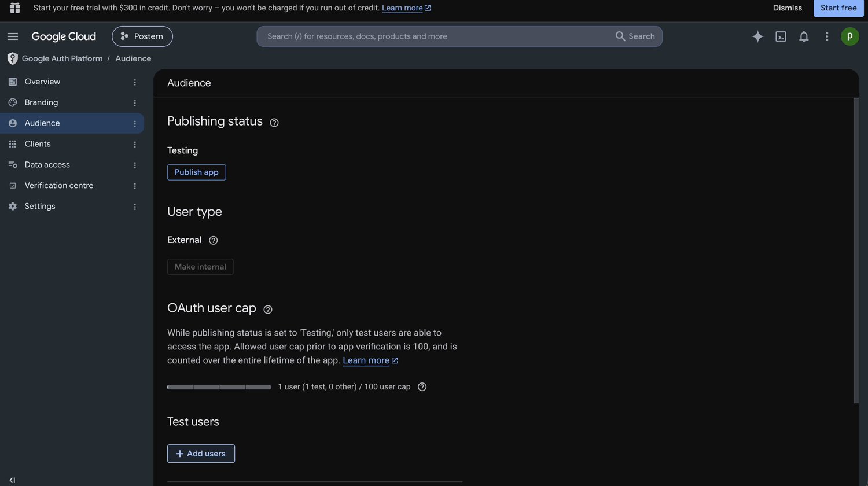This screenshot has width=868, height=486.
Task: Collapse the sidebar with bottom-left arrow
Action: click(12, 480)
